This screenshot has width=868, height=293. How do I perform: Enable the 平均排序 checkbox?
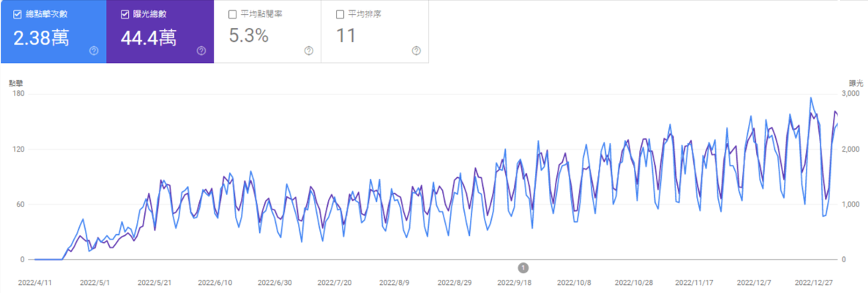pyautogui.click(x=340, y=14)
